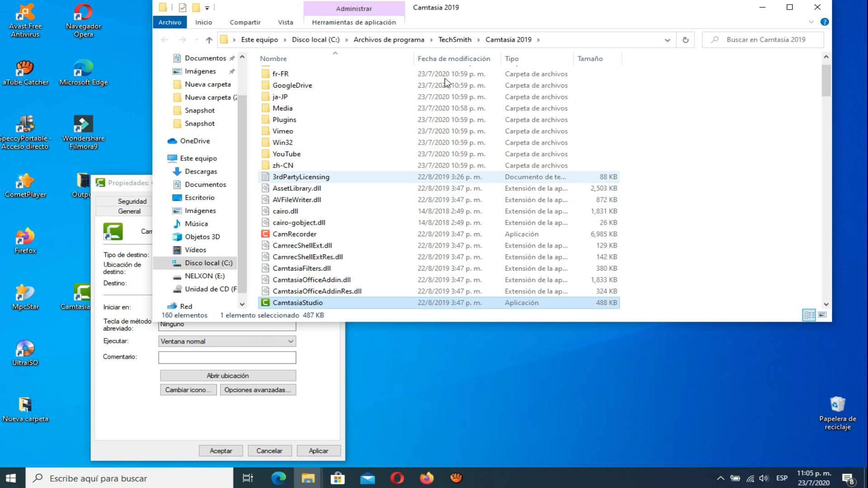The height and width of the screenshot is (488, 868).
Task: Select Descargas in navigation pane
Action: pos(201,172)
